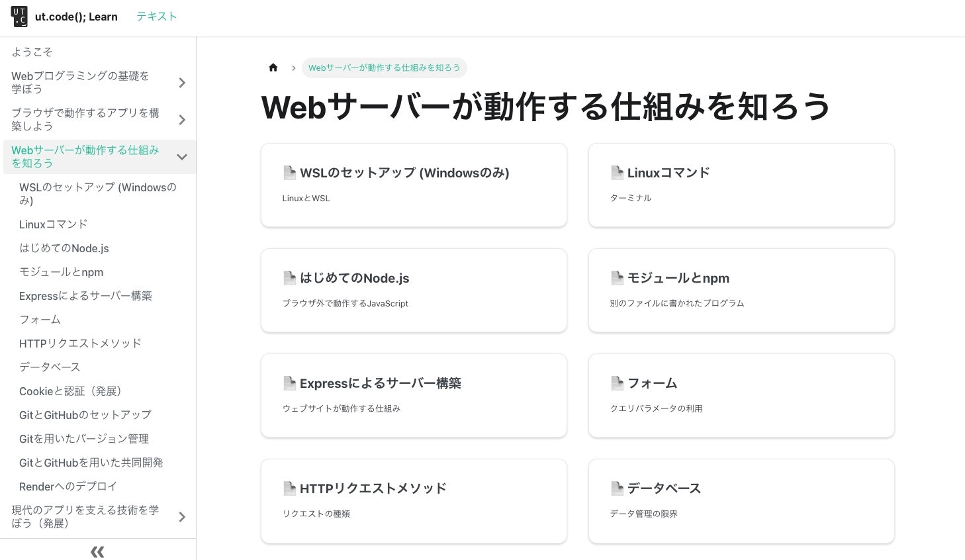Collapse the Webサーバーが動作する仕組みを知ろう section

[182, 157]
